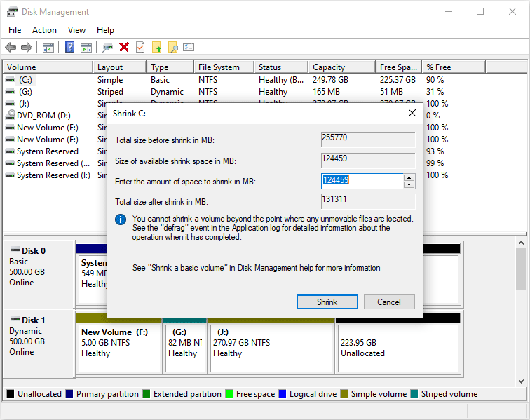Click the blue info icon in dialog
Screen dimensions: 530x420
121,219
